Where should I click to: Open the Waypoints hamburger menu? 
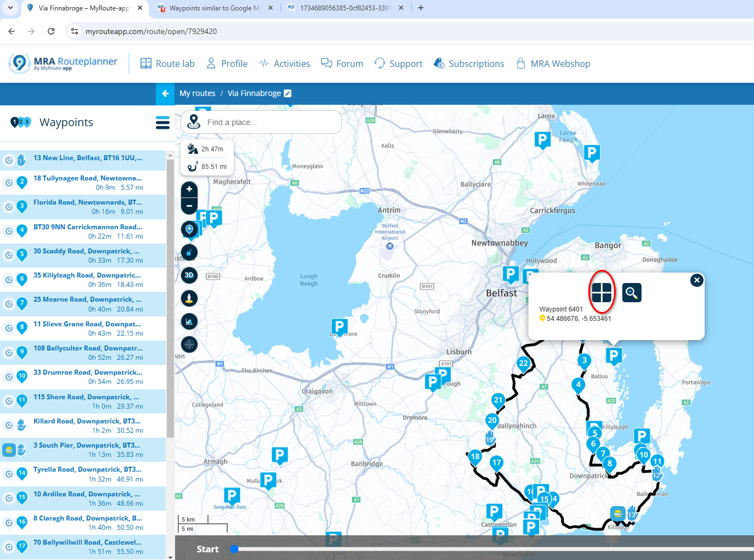162,122
